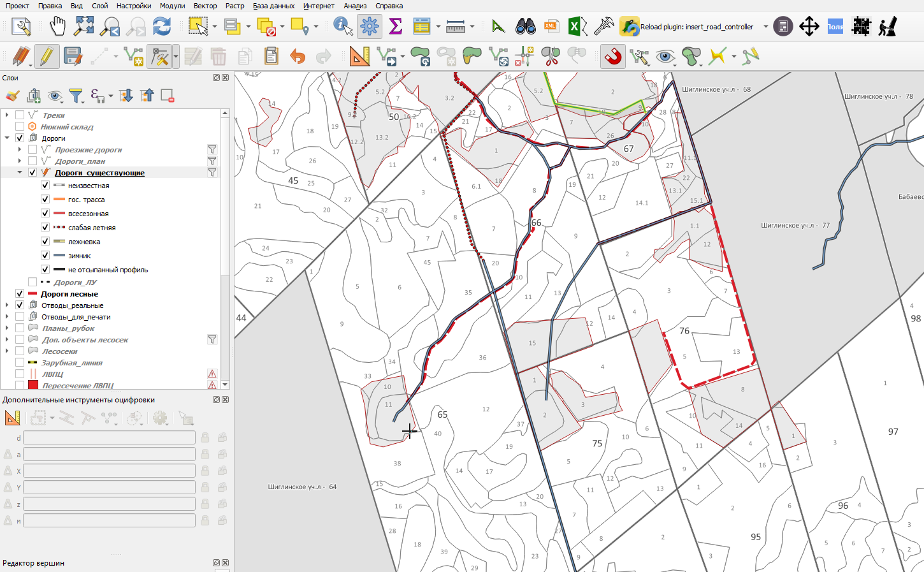
Task: Select the Дороги_существующие layer name
Action: tap(99, 173)
